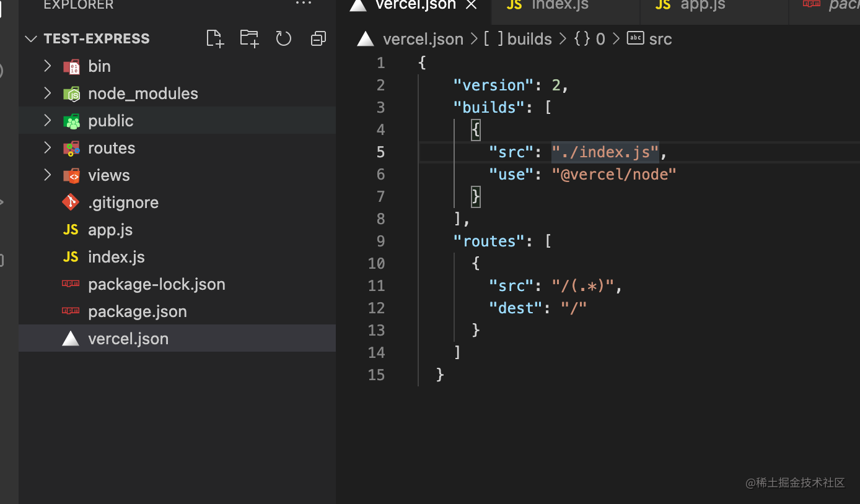Refresh the Explorer file tree
The width and height of the screenshot is (860, 504).
tap(284, 38)
